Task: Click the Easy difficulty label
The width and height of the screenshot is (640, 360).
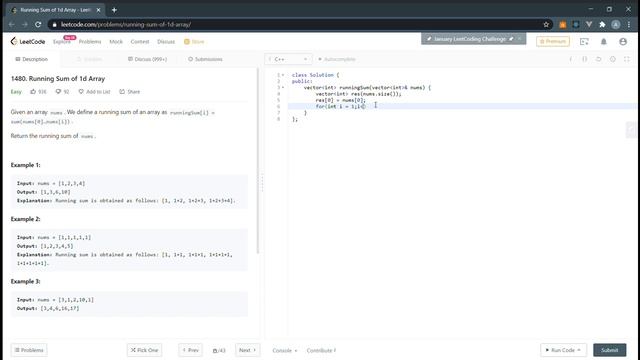Action: click(16, 92)
